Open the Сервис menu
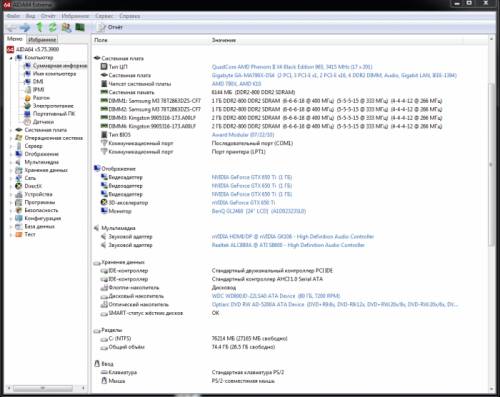This screenshot has height=397, width=500. point(104,16)
